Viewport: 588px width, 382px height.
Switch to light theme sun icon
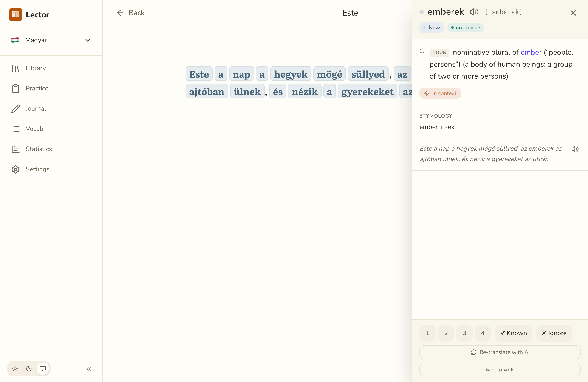coord(15,369)
